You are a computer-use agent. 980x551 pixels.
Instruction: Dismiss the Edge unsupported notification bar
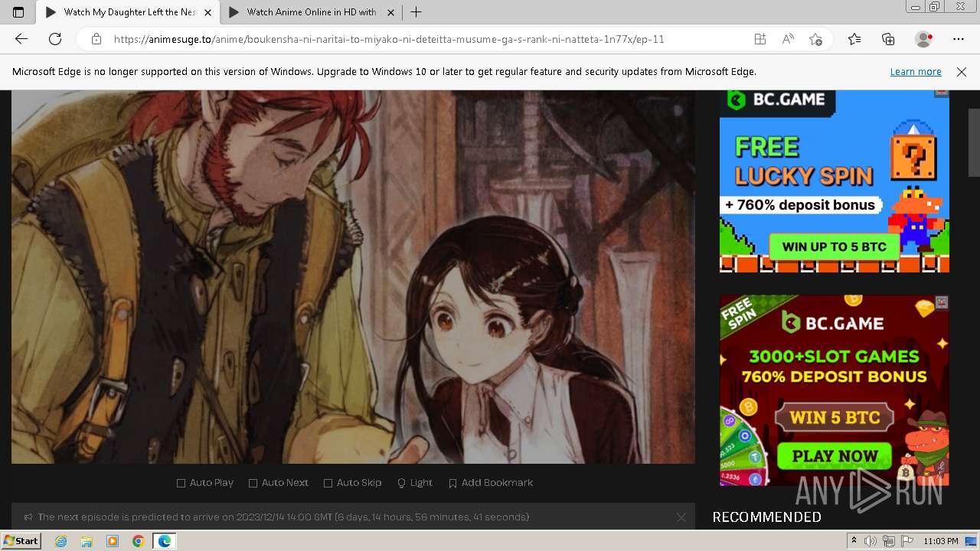click(962, 72)
